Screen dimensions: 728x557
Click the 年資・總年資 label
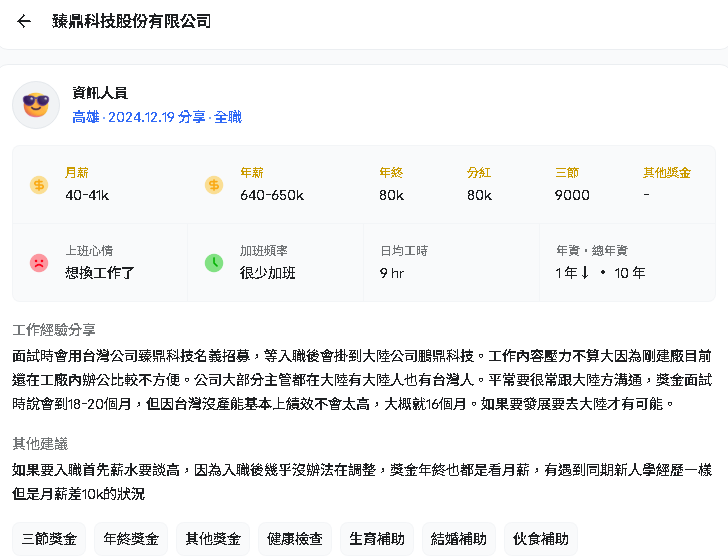pyautogui.click(x=592, y=251)
